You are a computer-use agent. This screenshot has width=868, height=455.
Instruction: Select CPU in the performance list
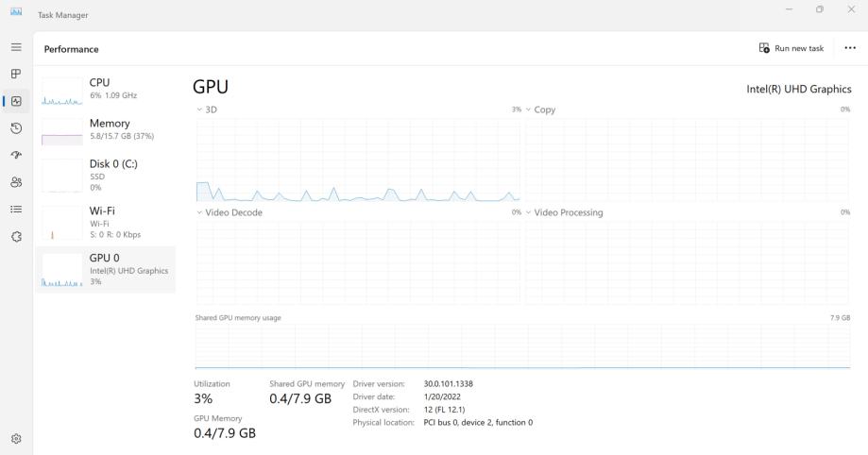(x=105, y=88)
